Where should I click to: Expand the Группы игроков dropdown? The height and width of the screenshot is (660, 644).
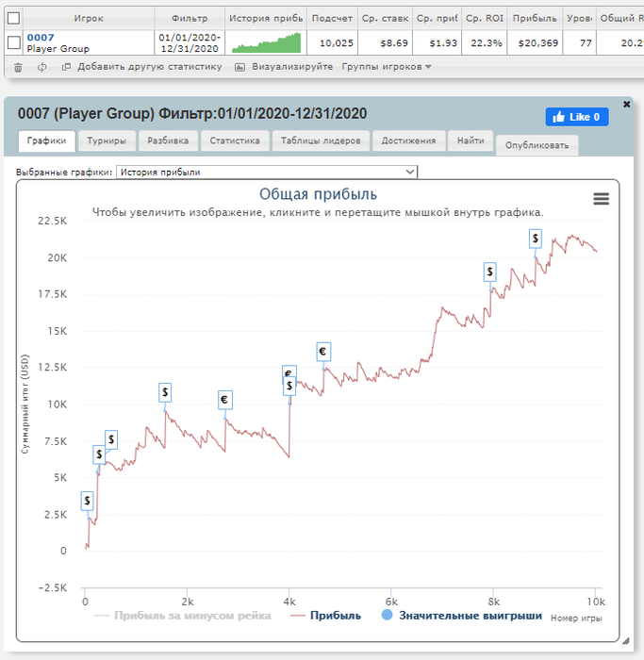tap(387, 67)
